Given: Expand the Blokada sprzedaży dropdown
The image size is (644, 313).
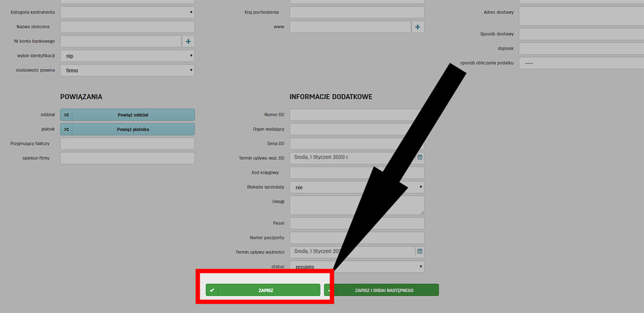Looking at the screenshot, I should (x=357, y=187).
